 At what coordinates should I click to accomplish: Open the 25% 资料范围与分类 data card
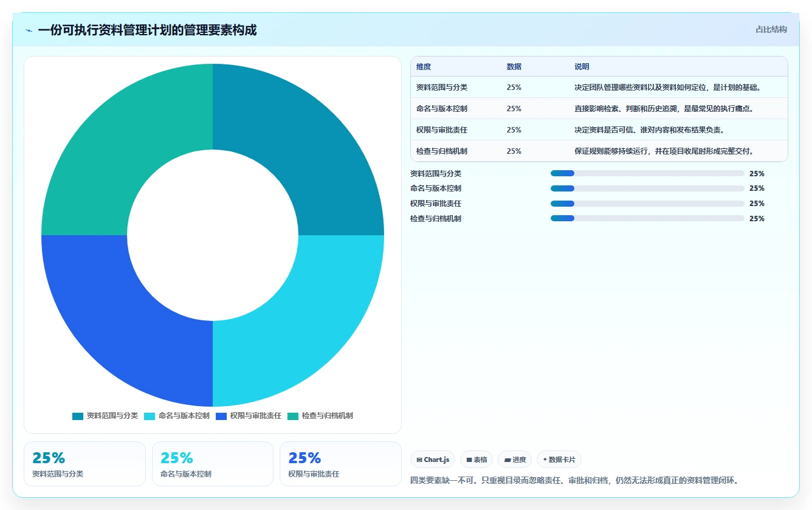point(84,464)
